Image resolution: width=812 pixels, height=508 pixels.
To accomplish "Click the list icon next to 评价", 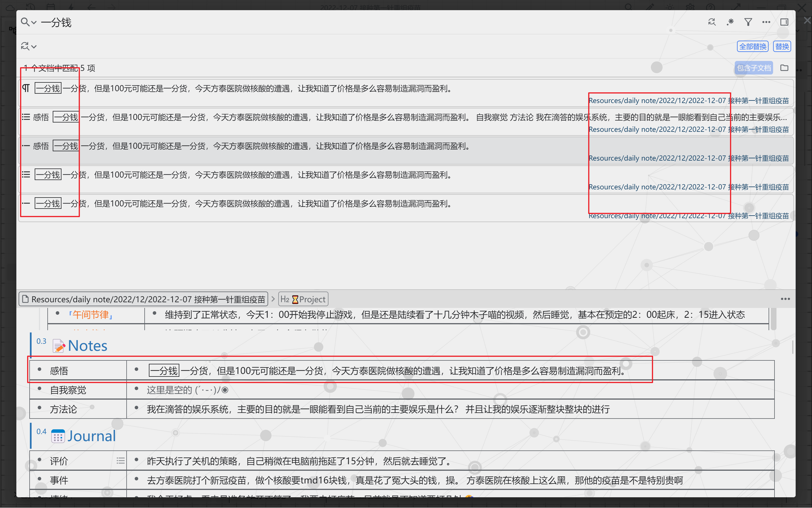I will pyautogui.click(x=120, y=461).
